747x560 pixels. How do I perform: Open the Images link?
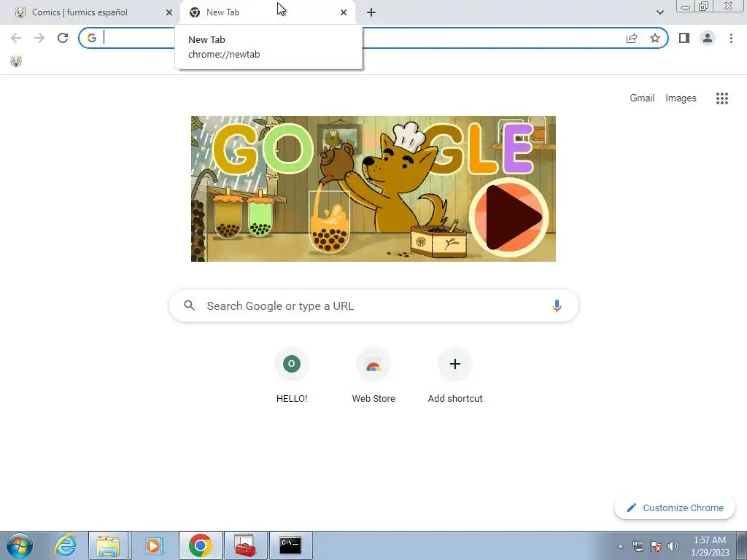(681, 98)
